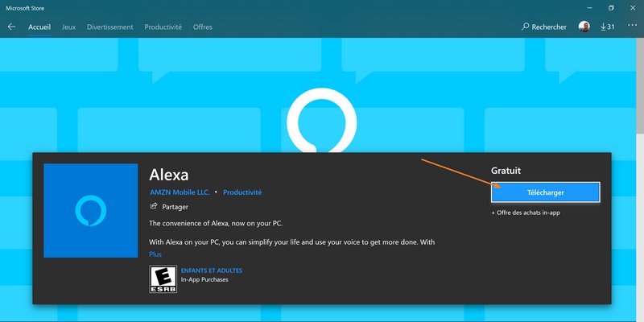Click the ESRB E rating badge
The width and height of the screenshot is (644, 322).
[163, 279]
